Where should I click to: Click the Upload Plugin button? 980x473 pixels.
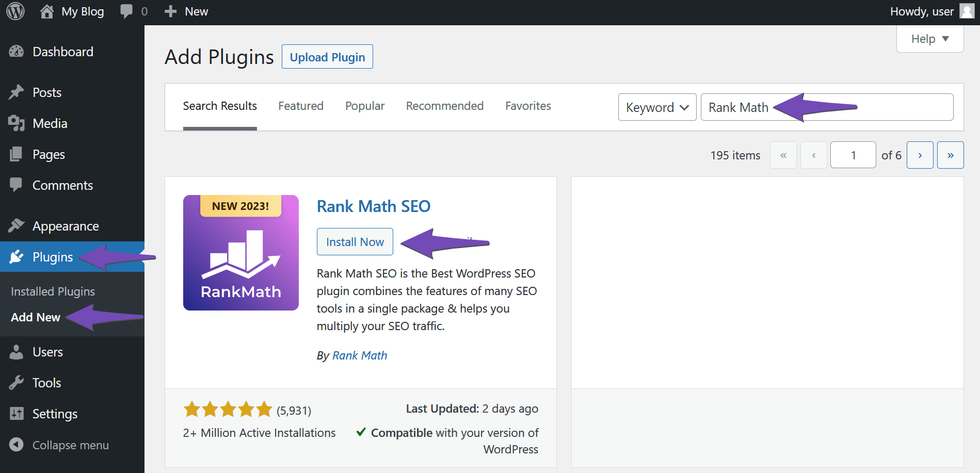point(327,57)
